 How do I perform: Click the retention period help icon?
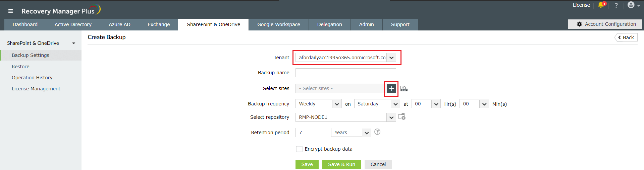point(377,132)
